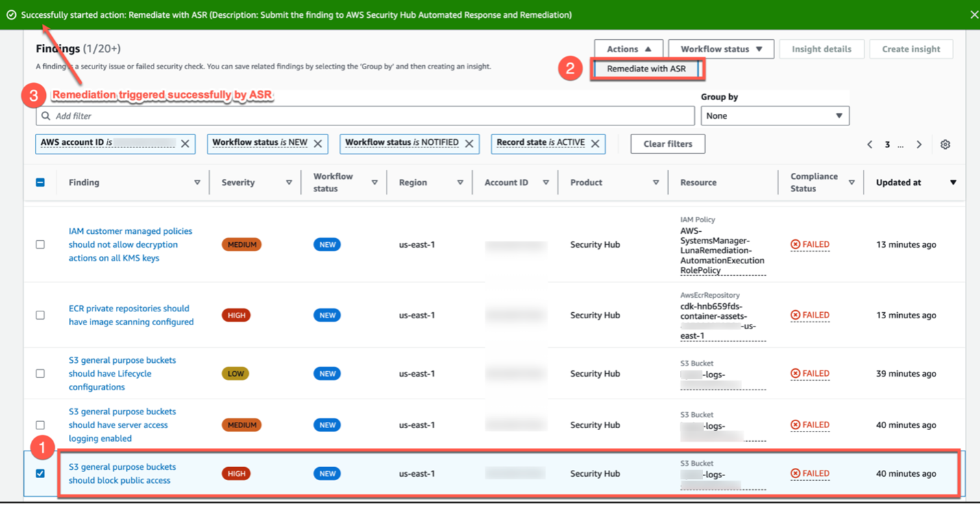Go to the next page of findings
This screenshot has height=509, width=980.
pyautogui.click(x=919, y=145)
